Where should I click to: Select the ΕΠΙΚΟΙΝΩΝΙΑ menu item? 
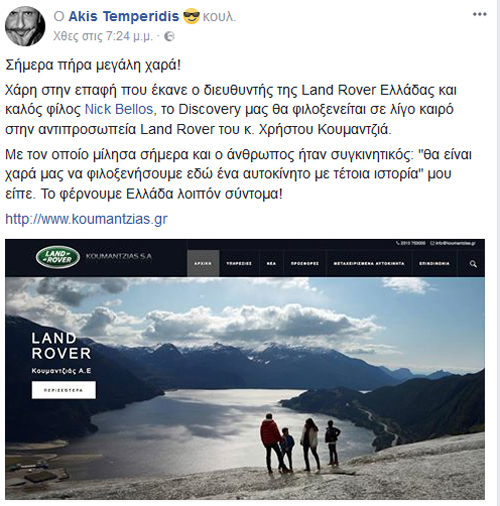tap(434, 263)
